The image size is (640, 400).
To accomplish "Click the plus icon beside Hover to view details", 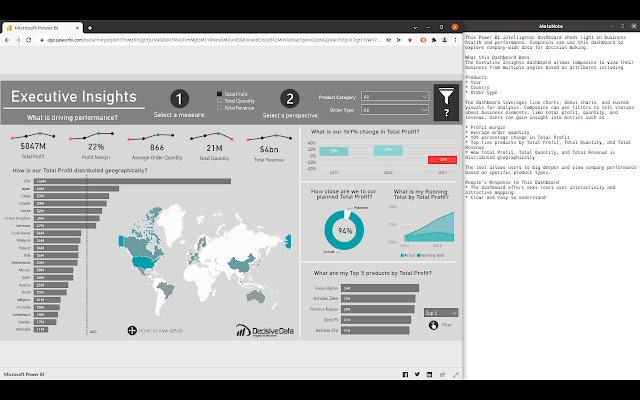I will coord(132,331).
